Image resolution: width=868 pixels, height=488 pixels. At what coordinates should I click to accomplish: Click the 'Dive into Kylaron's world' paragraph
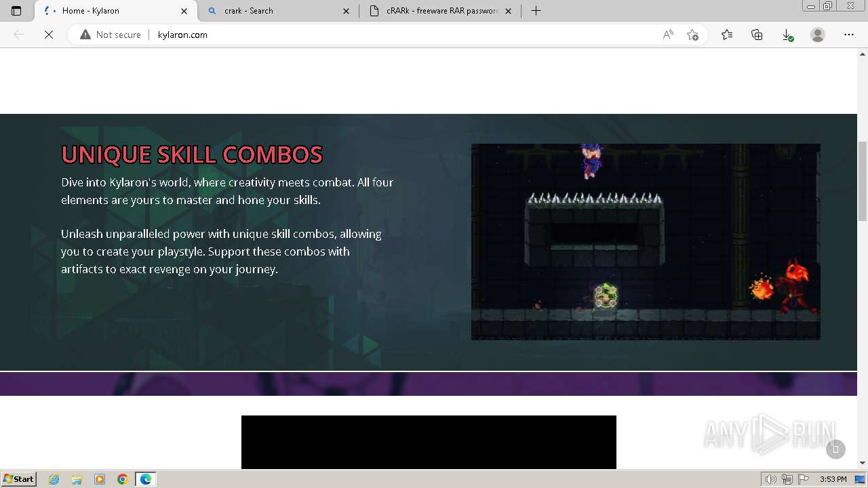pyautogui.click(x=227, y=191)
